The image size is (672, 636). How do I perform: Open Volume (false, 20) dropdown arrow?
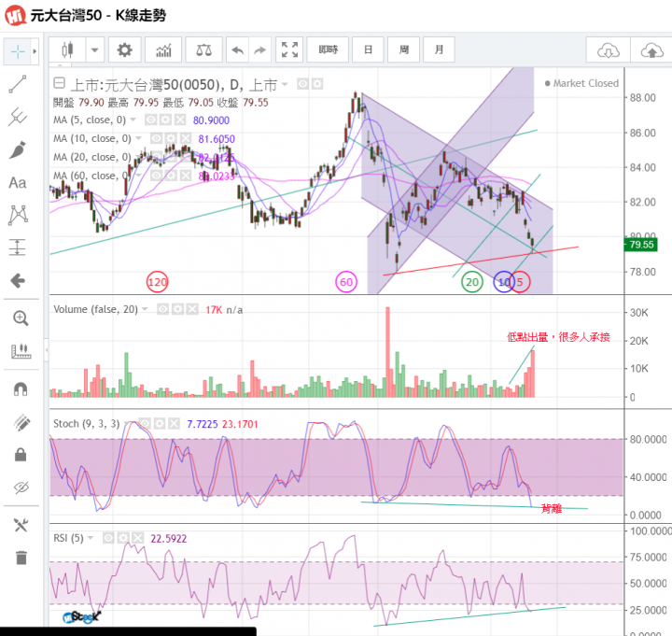145,309
